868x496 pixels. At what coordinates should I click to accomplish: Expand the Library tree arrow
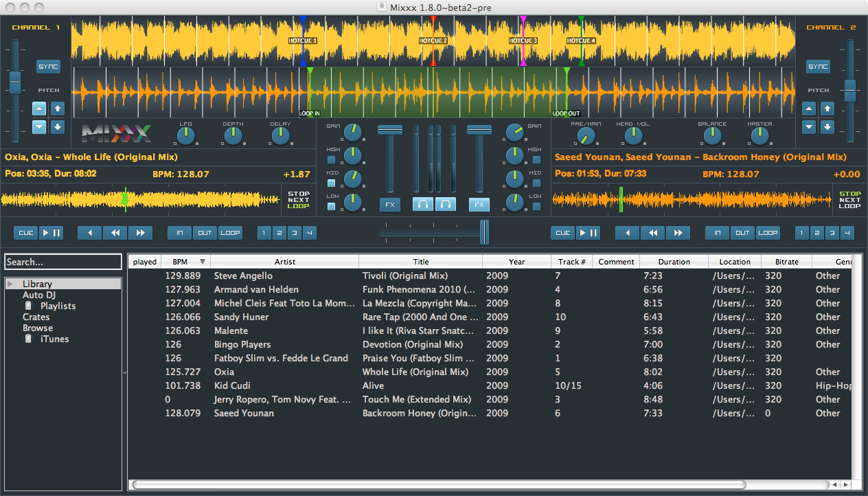(10, 284)
